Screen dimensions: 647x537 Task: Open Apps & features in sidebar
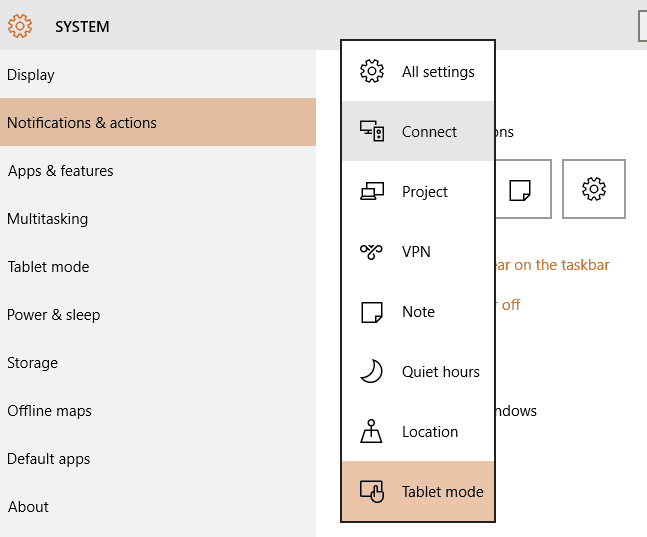[x=60, y=171]
